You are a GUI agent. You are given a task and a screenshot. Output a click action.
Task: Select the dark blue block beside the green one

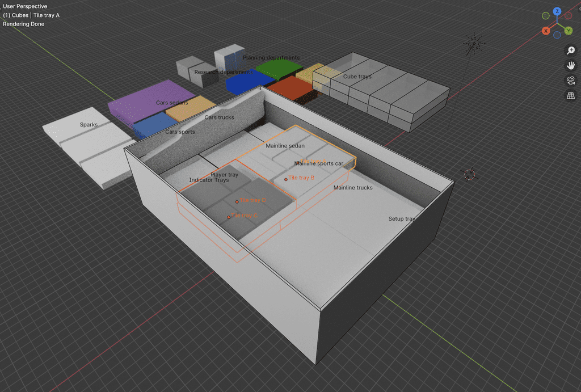coord(249,82)
